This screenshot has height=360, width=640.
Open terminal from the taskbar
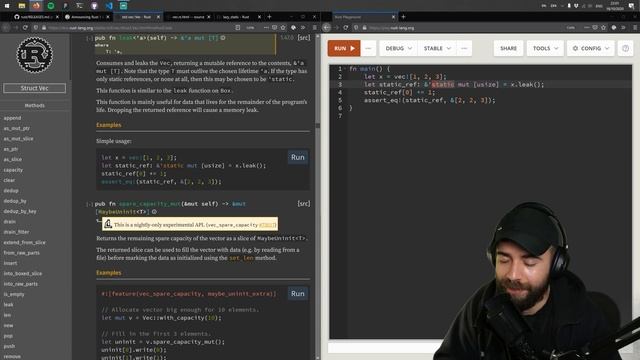(x=80, y=6)
